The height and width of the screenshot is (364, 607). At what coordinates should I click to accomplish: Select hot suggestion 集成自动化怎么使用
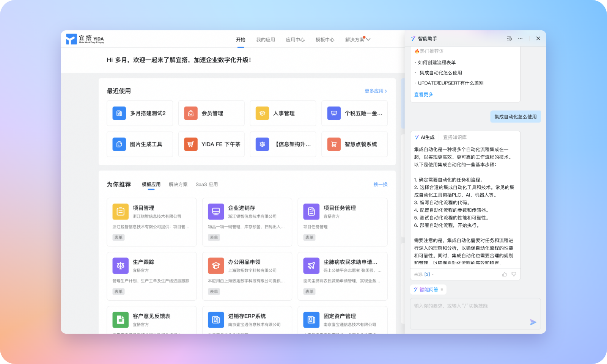pyautogui.click(x=440, y=73)
